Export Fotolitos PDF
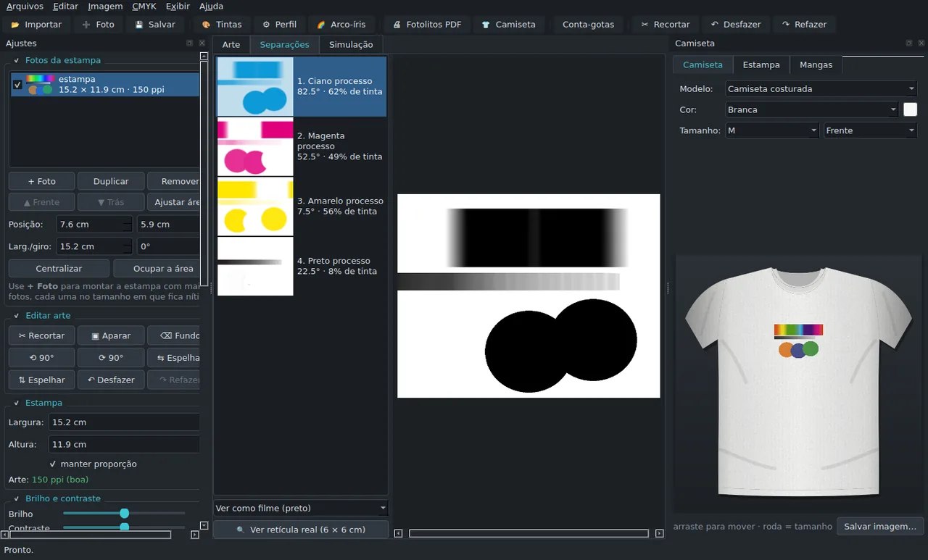Image resolution: width=928 pixels, height=560 pixels. tap(427, 24)
